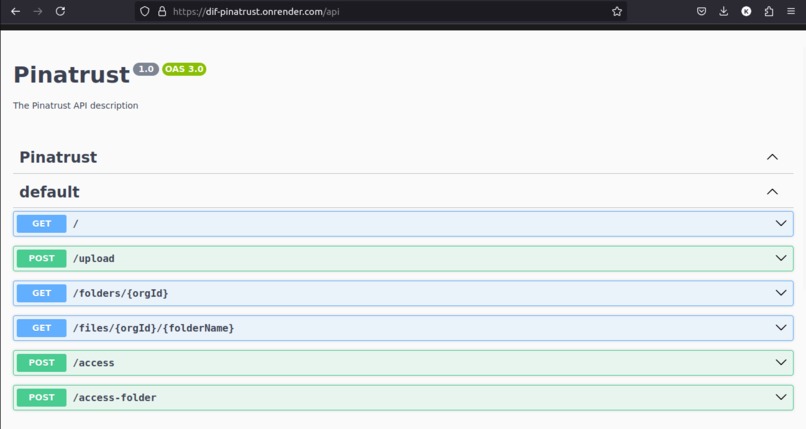Image resolution: width=806 pixels, height=429 pixels.
Task: Click the POST badge for /access-folder
Action: point(42,397)
